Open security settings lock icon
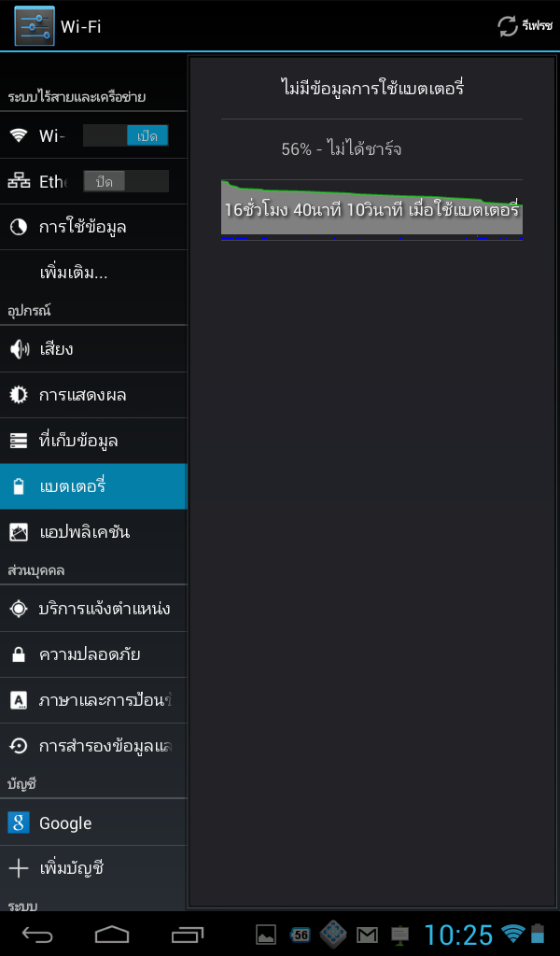Screen dimensions: 560x956 coord(19,654)
